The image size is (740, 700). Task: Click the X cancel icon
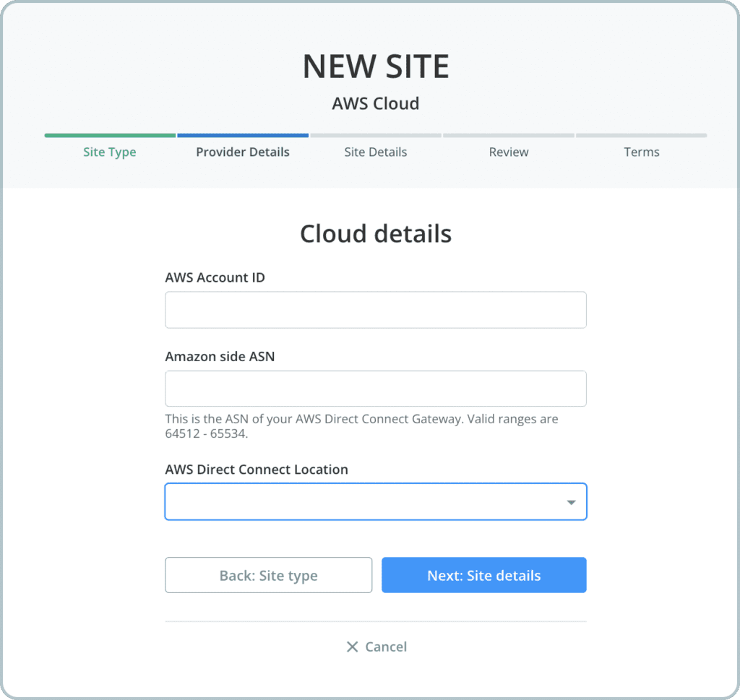[x=353, y=647]
